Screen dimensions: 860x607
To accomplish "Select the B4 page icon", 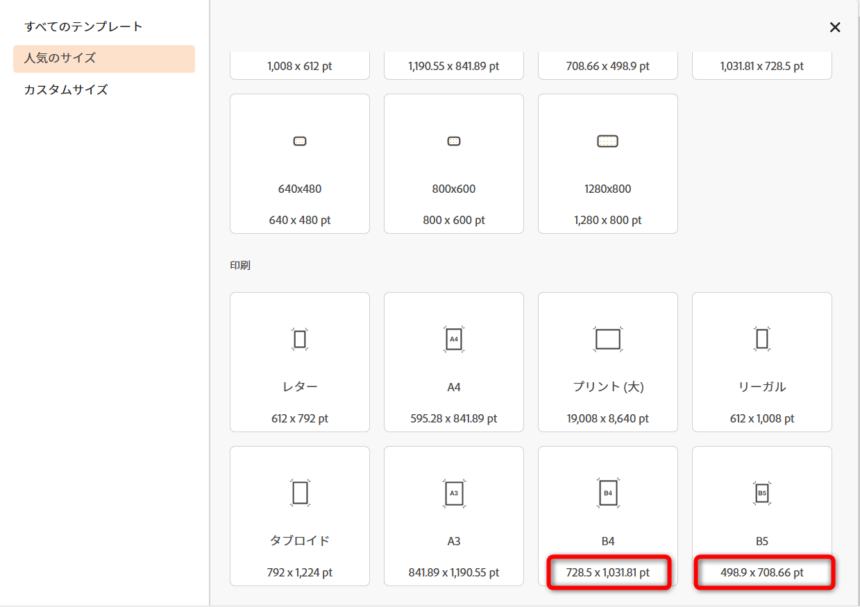I will [x=607, y=493].
